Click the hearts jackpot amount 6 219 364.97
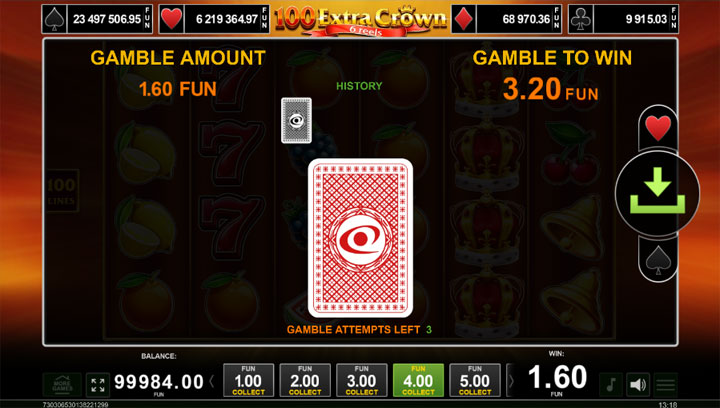This screenshot has height=408, width=720. (227, 19)
